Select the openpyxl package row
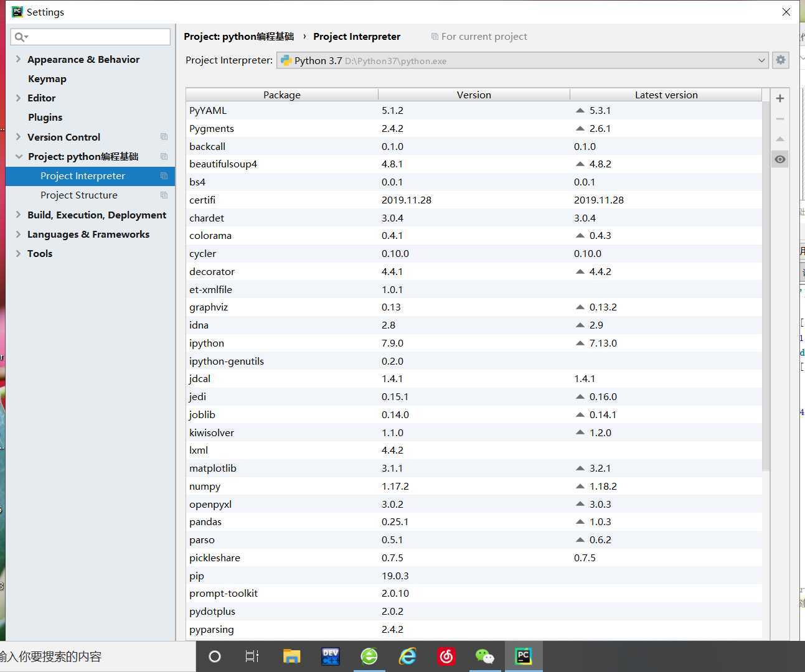The height and width of the screenshot is (672, 805). [x=474, y=504]
